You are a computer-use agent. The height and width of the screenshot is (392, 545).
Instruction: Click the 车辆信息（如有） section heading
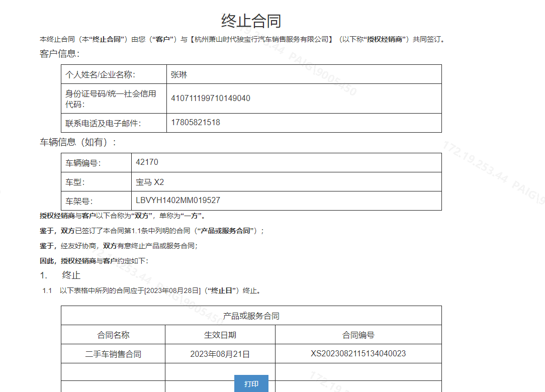78,142
